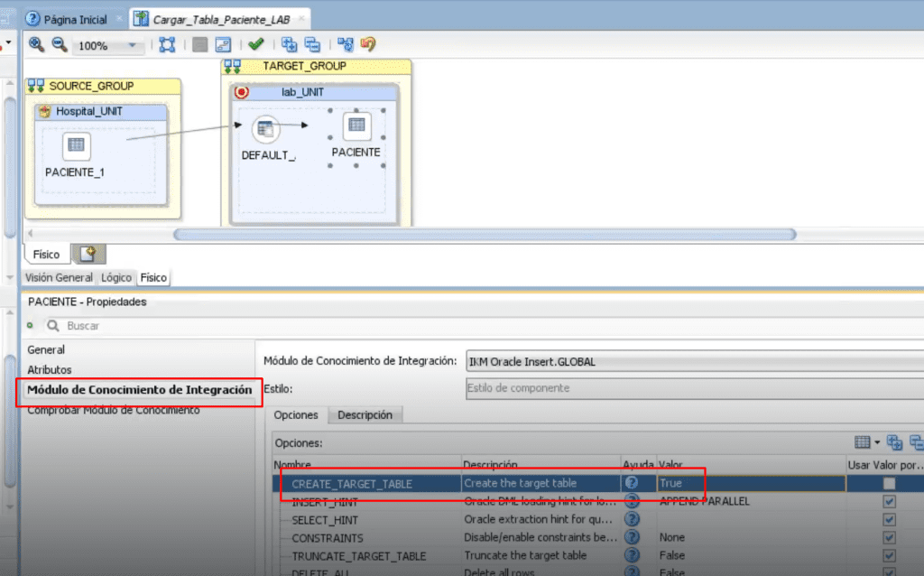This screenshot has width=924, height=576.
Task: Click the diagram horizontal scrollbar
Action: pyautogui.click(x=485, y=235)
